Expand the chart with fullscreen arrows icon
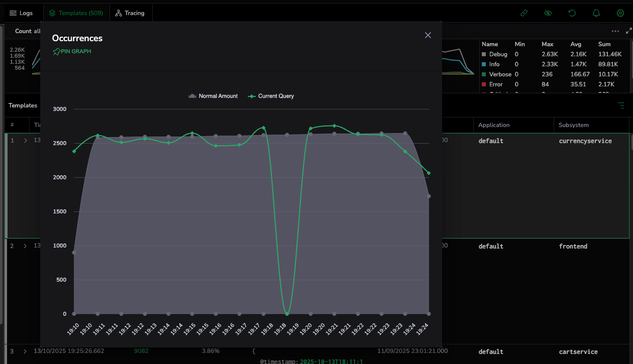This screenshot has height=364, width=633. pyautogui.click(x=628, y=31)
